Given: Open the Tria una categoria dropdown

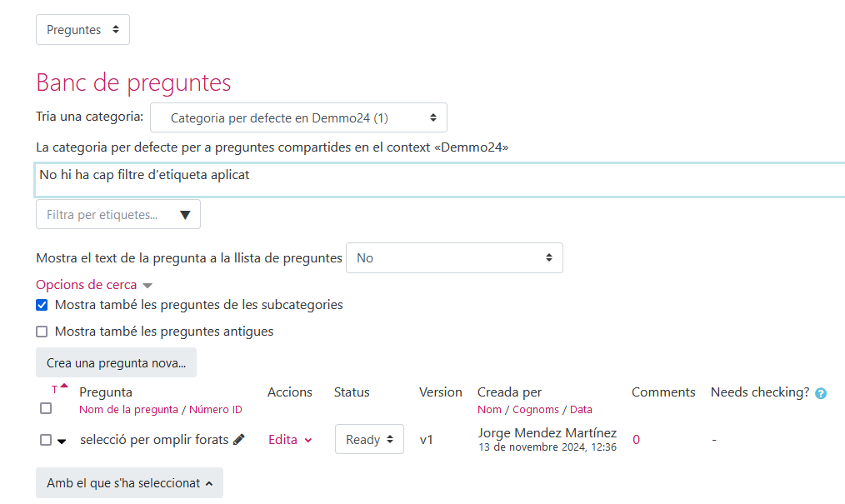Looking at the screenshot, I should pyautogui.click(x=298, y=118).
